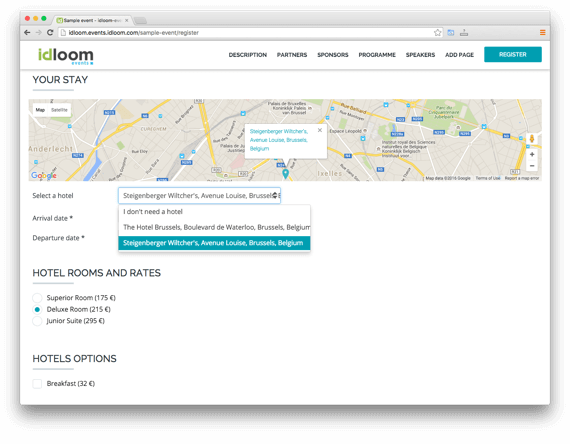
Task: Click the blue extension icon beside the star
Action: tap(451, 32)
